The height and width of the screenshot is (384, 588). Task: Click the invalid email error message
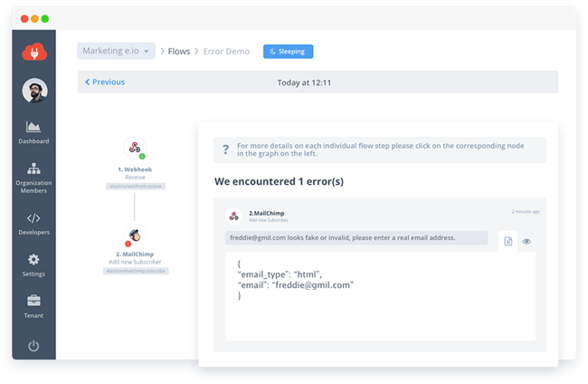[x=356, y=237]
